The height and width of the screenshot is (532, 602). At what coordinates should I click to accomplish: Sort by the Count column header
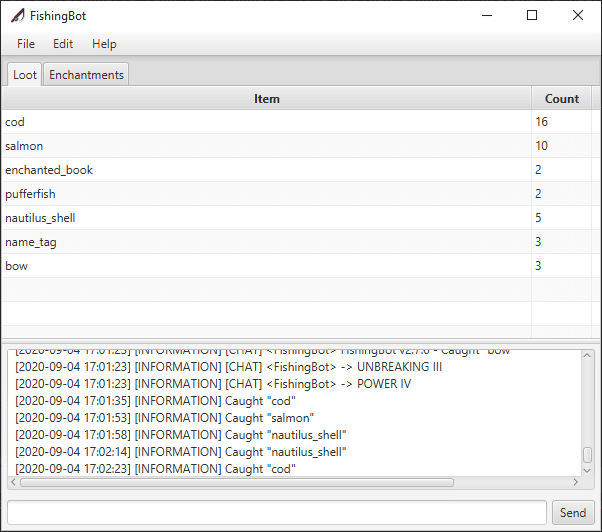click(562, 99)
